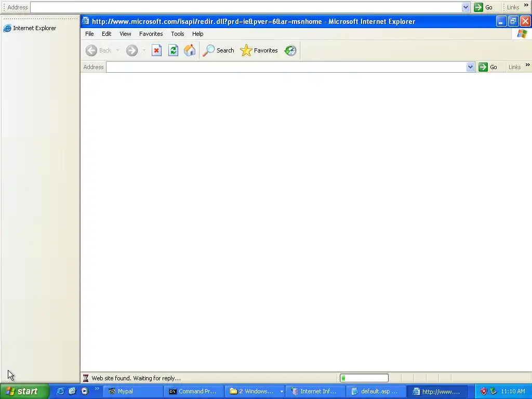Screen dimensions: 532x399
Task: Click the hourglass page icon in status bar
Action: (x=86, y=378)
